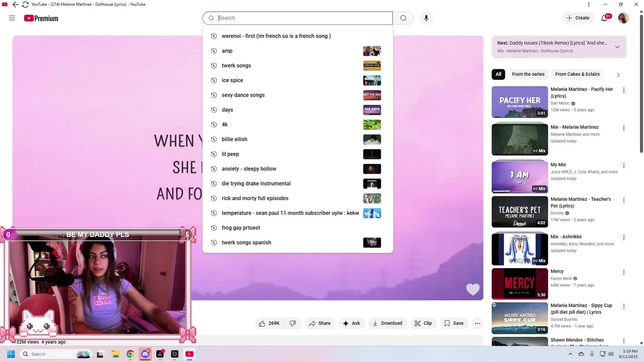Open the Dan Music channel link
644x362 pixels.
560,103
